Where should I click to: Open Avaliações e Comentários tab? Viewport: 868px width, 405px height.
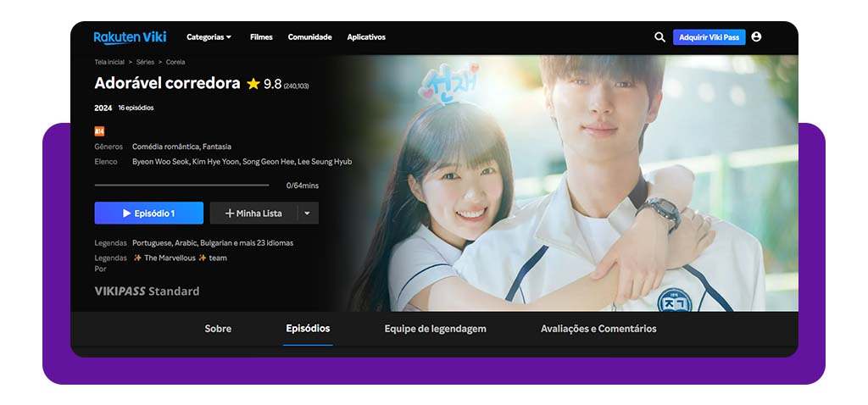598,329
